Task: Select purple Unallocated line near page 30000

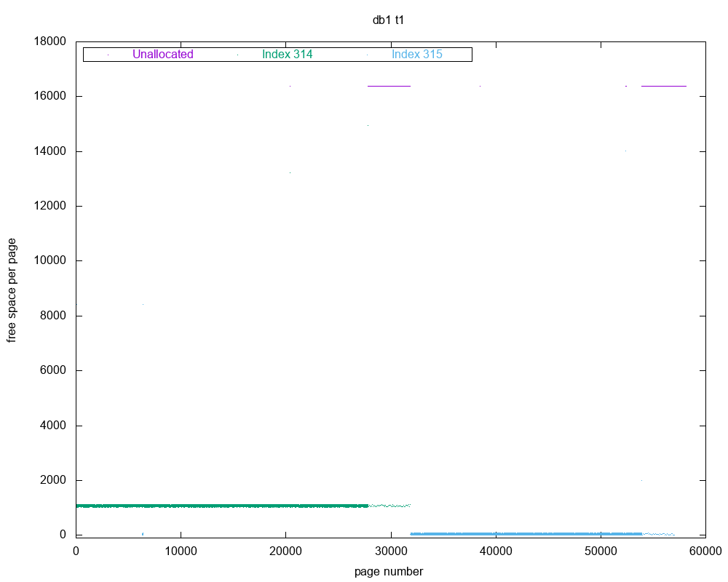Action: click(x=389, y=86)
